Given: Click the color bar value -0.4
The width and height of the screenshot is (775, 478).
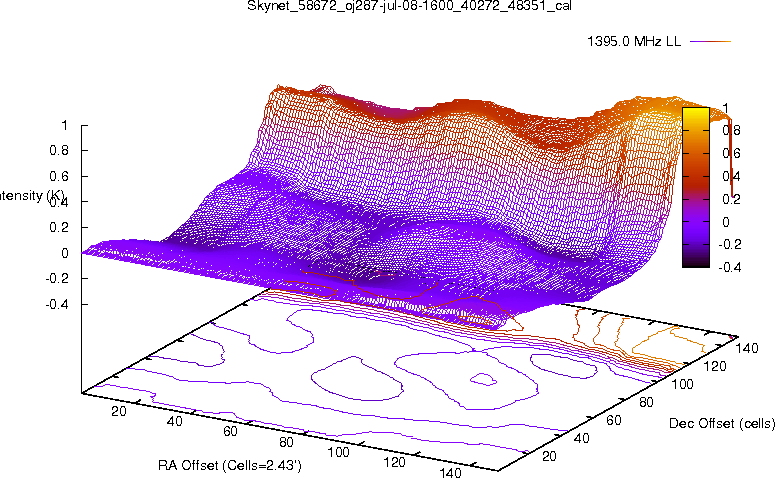Looking at the screenshot, I should click(x=730, y=267).
